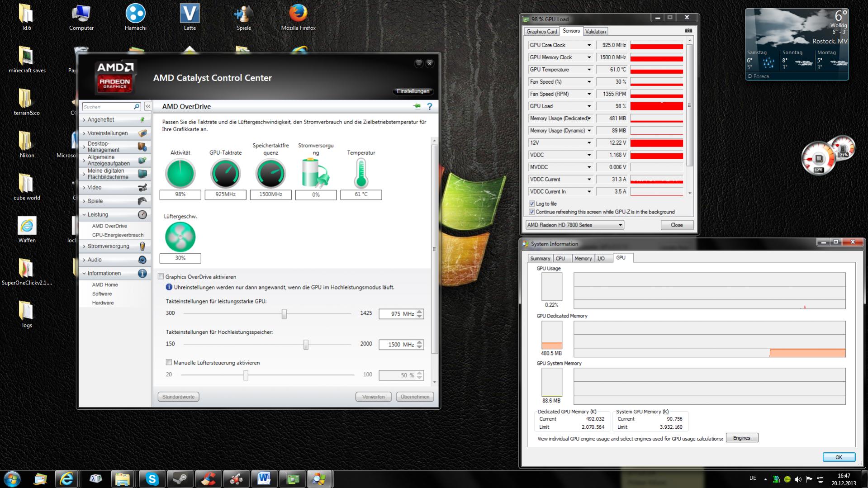Click the 1500 MHz memory clock input field
This screenshot has width=868, height=488.
point(398,345)
